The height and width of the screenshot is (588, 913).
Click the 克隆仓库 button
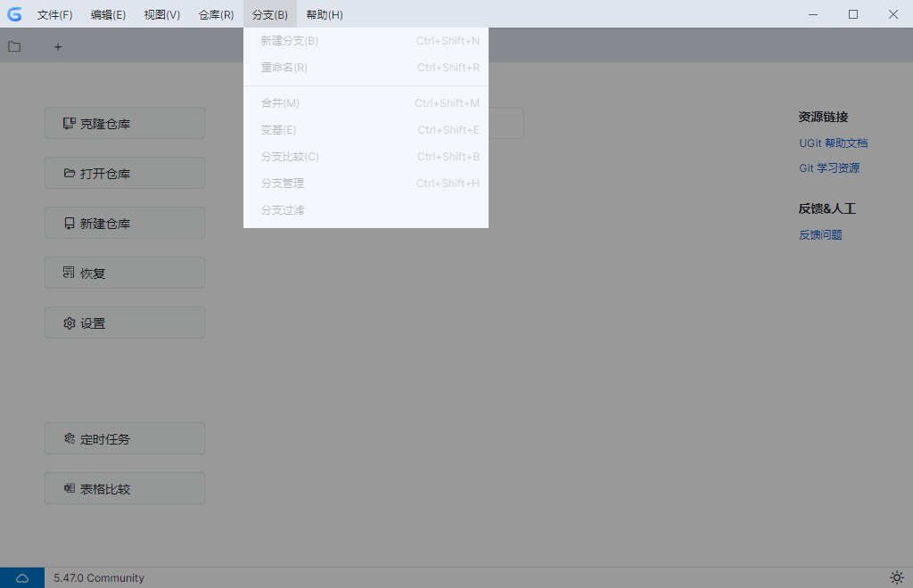tap(125, 123)
